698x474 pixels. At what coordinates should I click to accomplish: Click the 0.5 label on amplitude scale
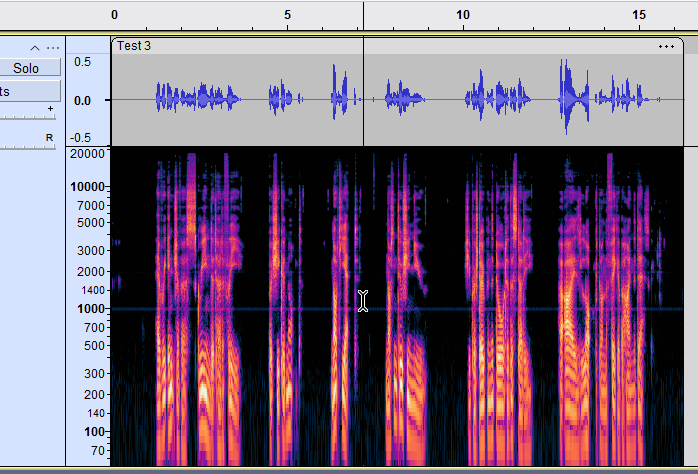pyautogui.click(x=82, y=62)
